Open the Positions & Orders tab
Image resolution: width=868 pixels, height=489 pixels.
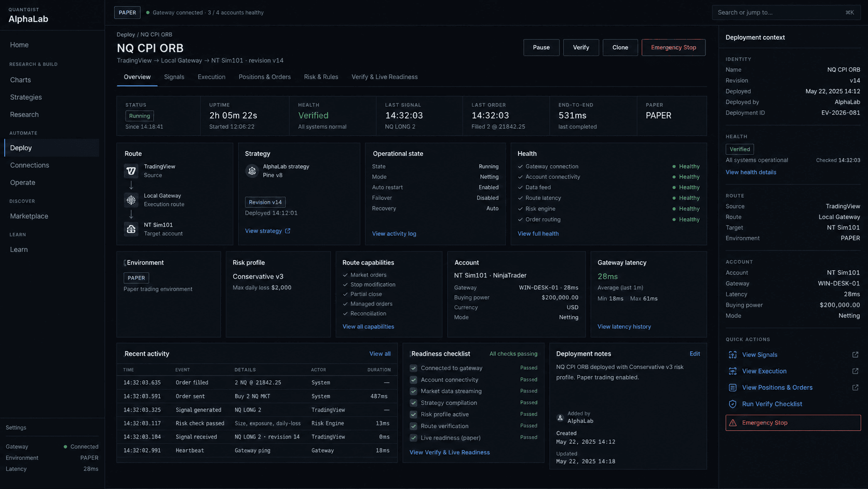pyautogui.click(x=264, y=77)
